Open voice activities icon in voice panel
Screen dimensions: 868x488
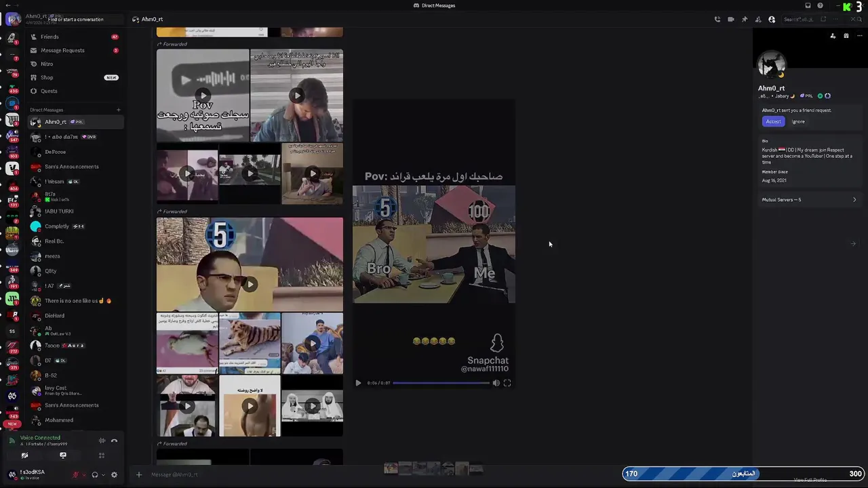click(102, 455)
